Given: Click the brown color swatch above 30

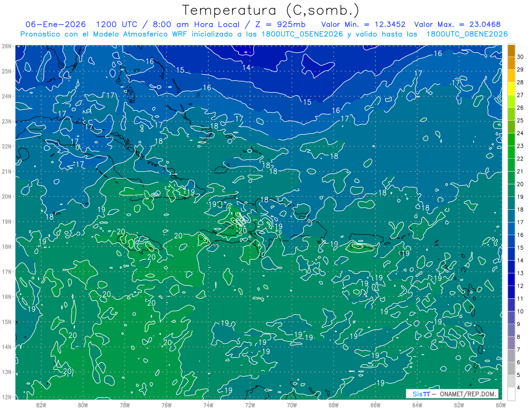Looking at the screenshot, I should pyautogui.click(x=511, y=51).
